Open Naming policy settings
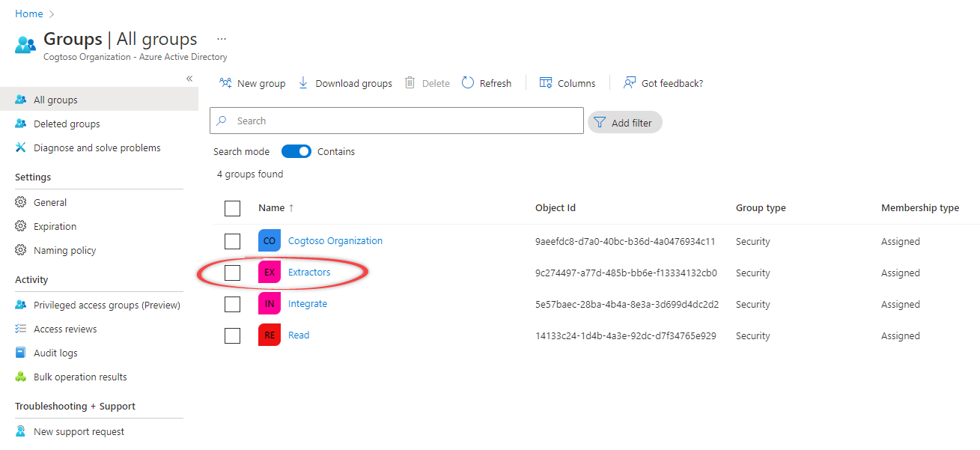Image resolution: width=980 pixels, height=450 pixels. tap(64, 251)
